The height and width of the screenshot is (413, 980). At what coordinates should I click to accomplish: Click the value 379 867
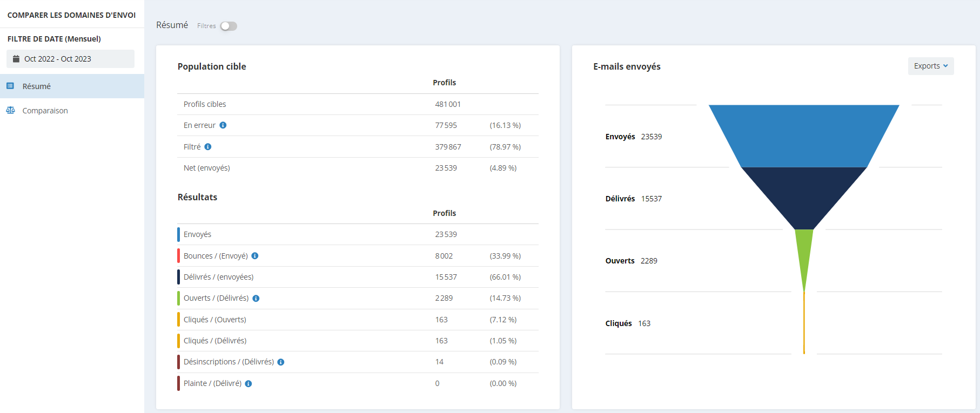(448, 147)
